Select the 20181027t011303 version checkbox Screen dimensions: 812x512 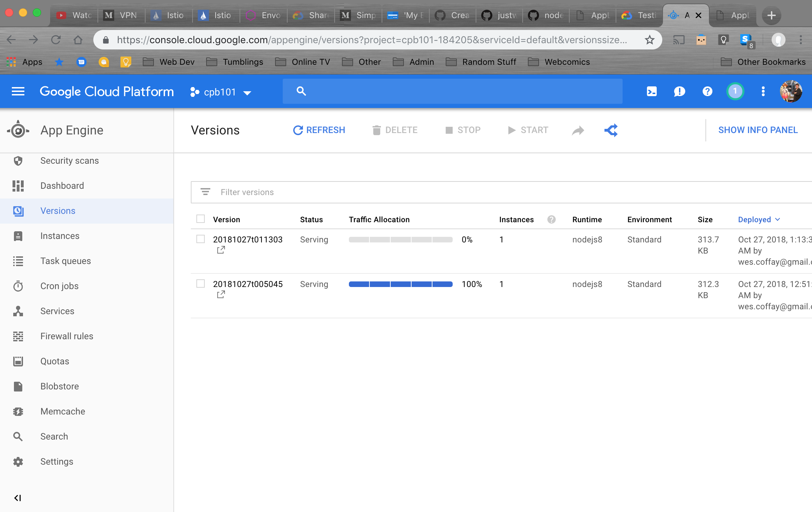coord(201,239)
